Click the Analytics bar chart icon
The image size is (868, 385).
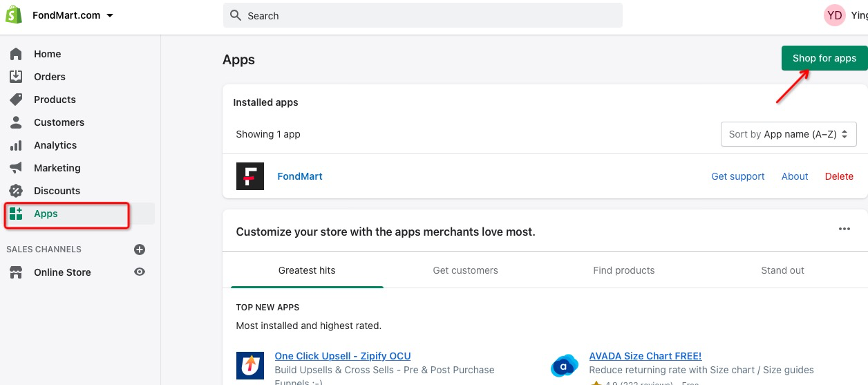(x=16, y=145)
